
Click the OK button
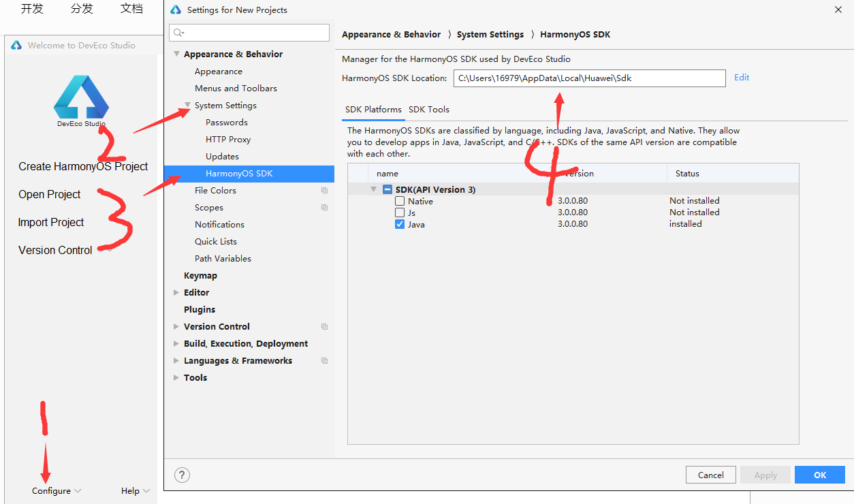[820, 475]
